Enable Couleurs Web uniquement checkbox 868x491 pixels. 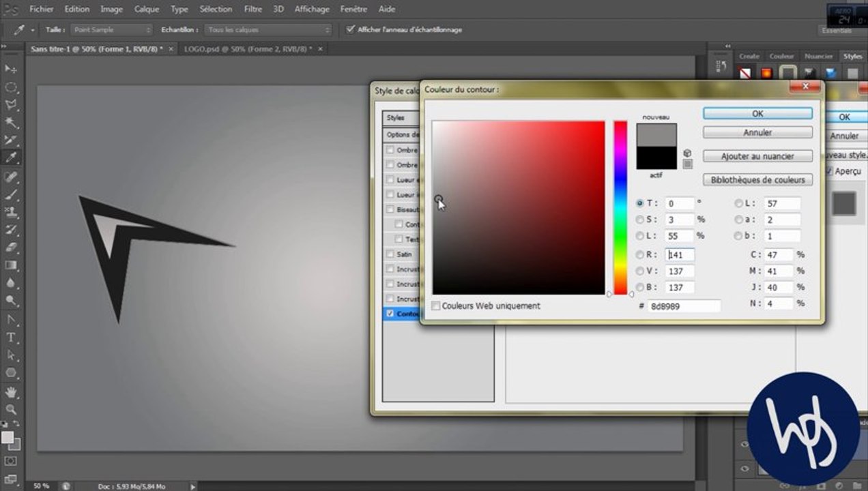pyautogui.click(x=435, y=306)
